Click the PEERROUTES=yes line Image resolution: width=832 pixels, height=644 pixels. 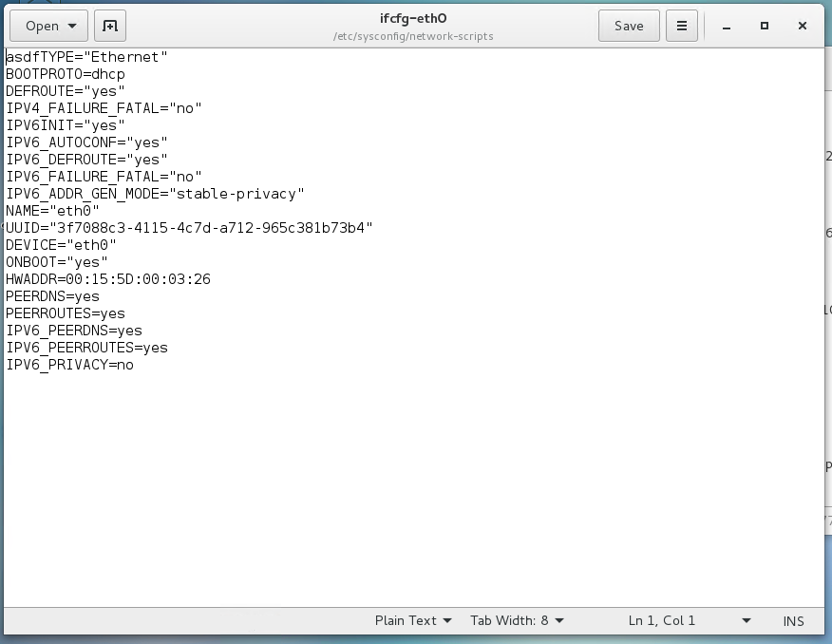click(x=66, y=313)
